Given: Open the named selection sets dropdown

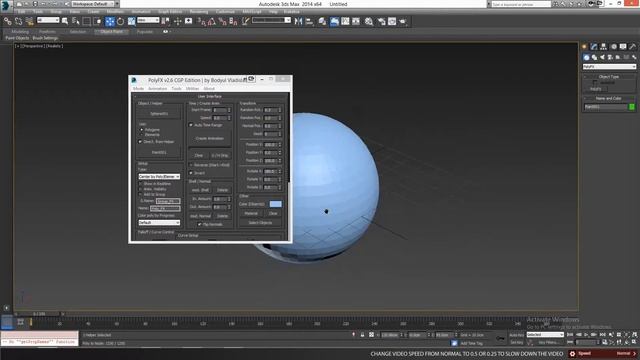Looking at the screenshot, I should [x=271, y=20].
